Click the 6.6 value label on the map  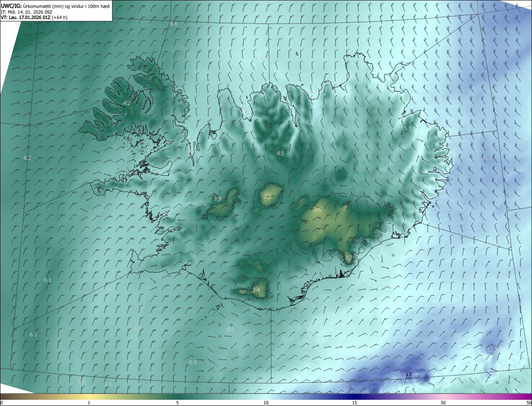174,24
